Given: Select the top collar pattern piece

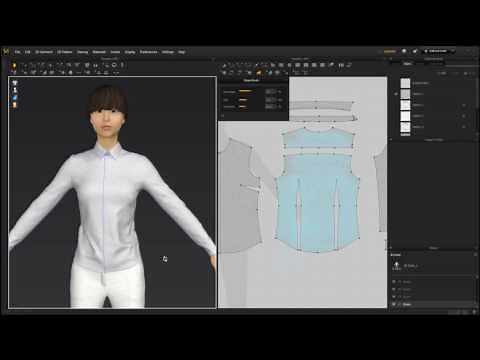Looking at the screenshot, I should [320, 106].
